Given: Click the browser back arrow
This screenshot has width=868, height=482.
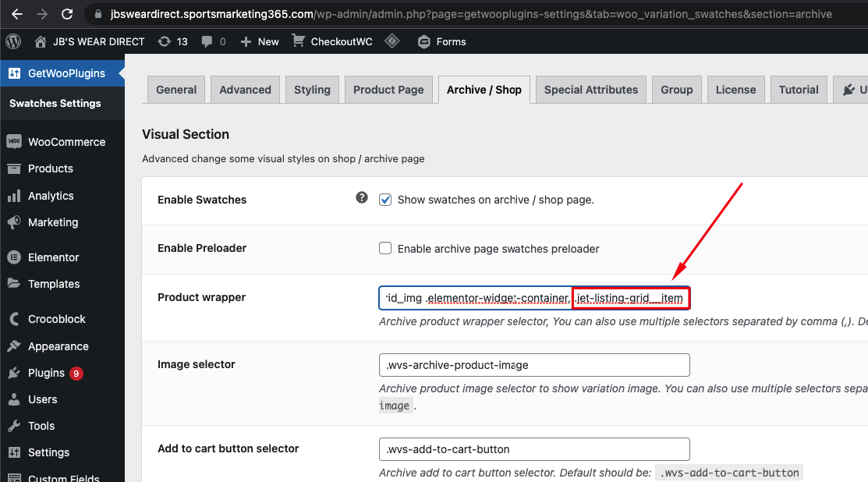Looking at the screenshot, I should tap(16, 14).
